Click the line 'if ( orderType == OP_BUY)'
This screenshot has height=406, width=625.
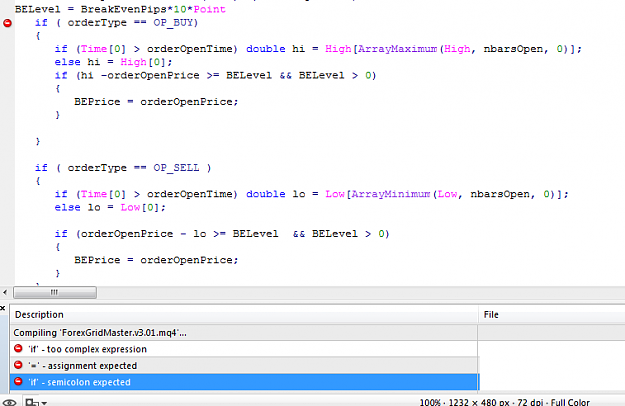click(x=116, y=23)
